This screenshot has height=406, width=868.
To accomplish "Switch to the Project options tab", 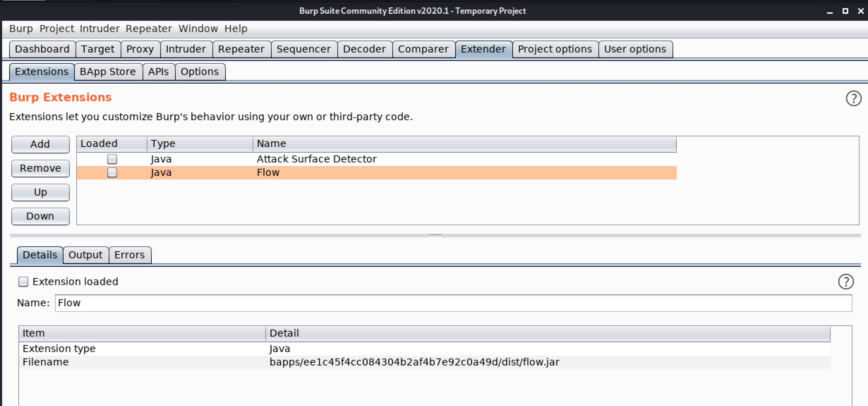I will click(x=555, y=49).
